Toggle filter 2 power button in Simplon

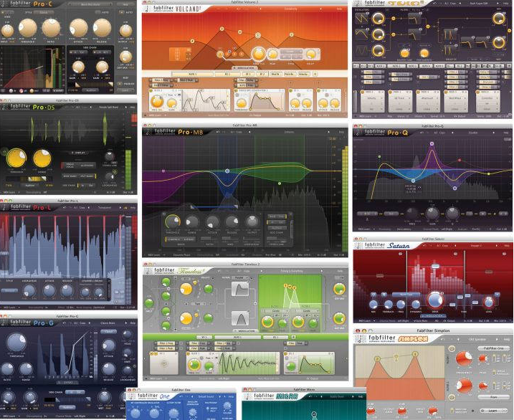point(452,397)
